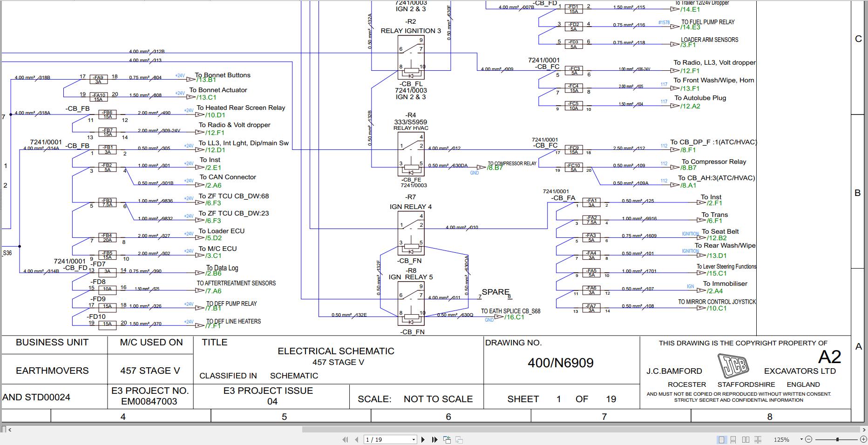Go to the previous page
Screen dimensions: 868x445
tap(357, 439)
